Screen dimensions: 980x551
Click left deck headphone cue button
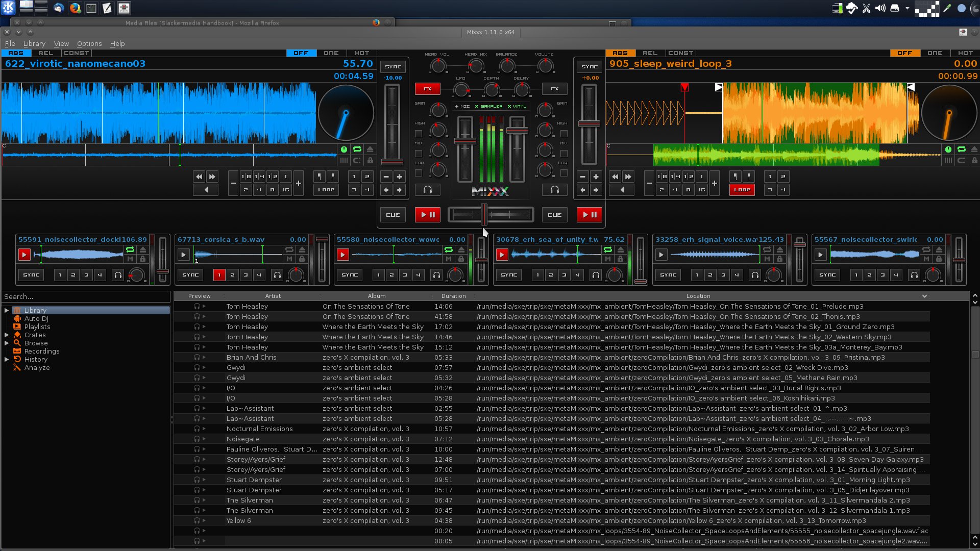(x=428, y=190)
